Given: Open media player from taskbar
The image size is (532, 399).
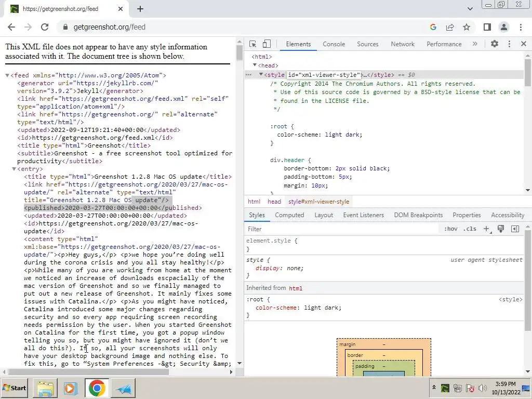Looking at the screenshot, I should [71, 388].
